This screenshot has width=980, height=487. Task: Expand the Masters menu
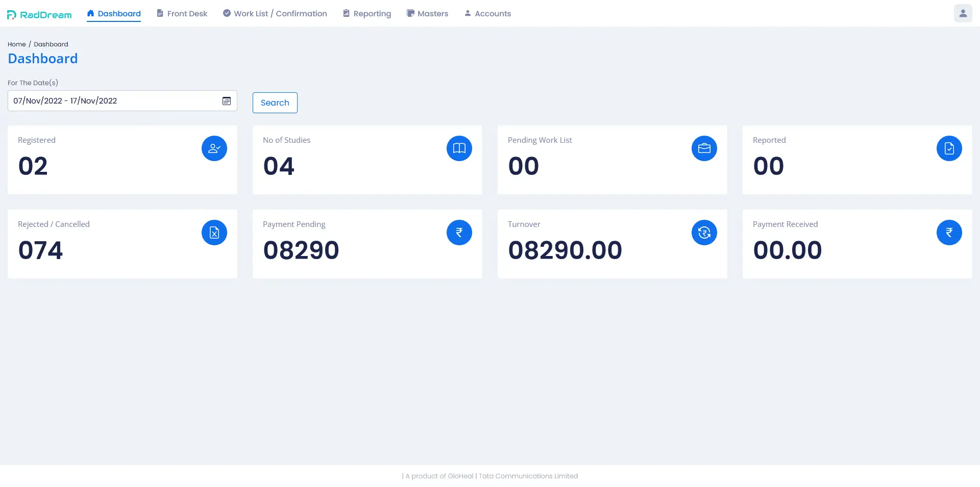[427, 14]
